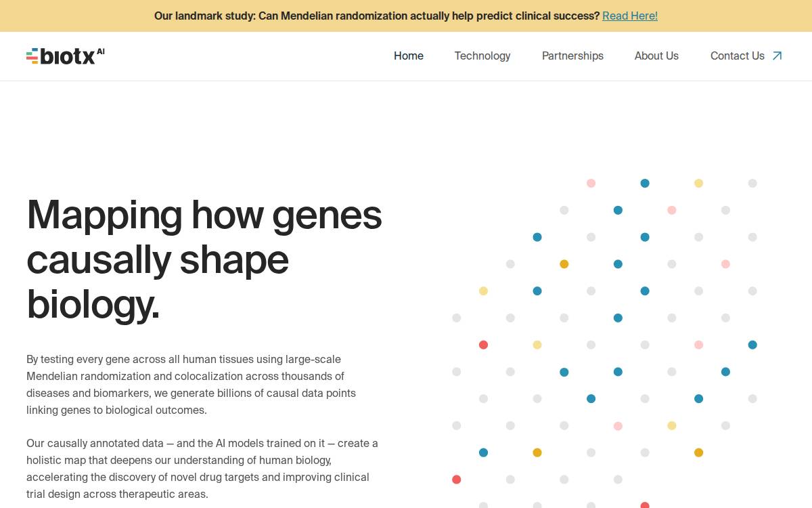The height and width of the screenshot is (508, 812).
Task: Click the landmark study banner text
Action: click(377, 16)
